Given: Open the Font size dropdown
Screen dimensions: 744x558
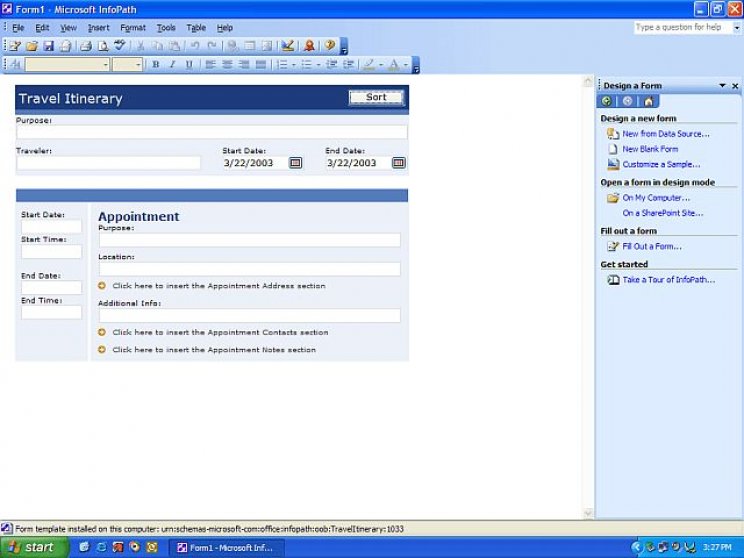Looking at the screenshot, I should (138, 65).
